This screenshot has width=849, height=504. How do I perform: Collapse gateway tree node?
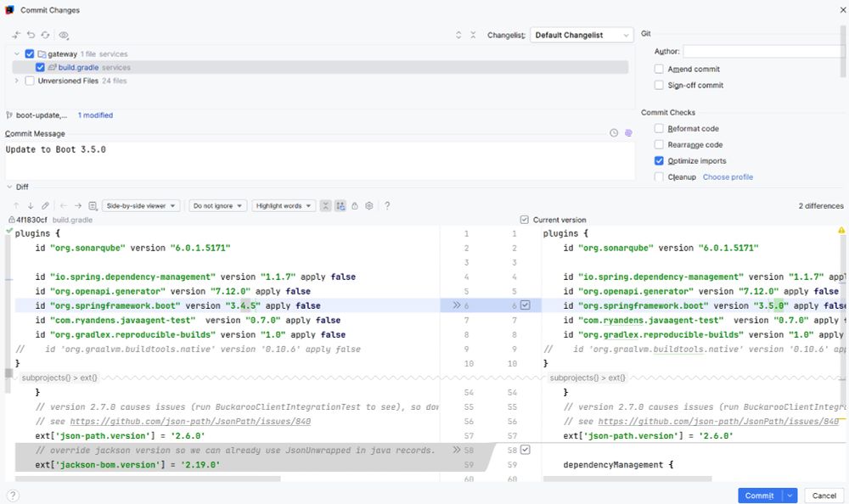tap(17, 53)
